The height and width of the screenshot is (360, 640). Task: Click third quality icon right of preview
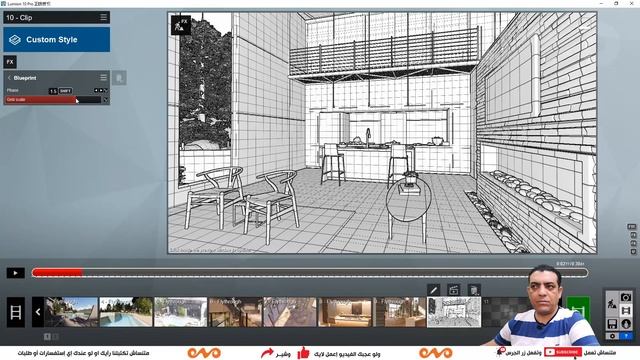coord(633,243)
